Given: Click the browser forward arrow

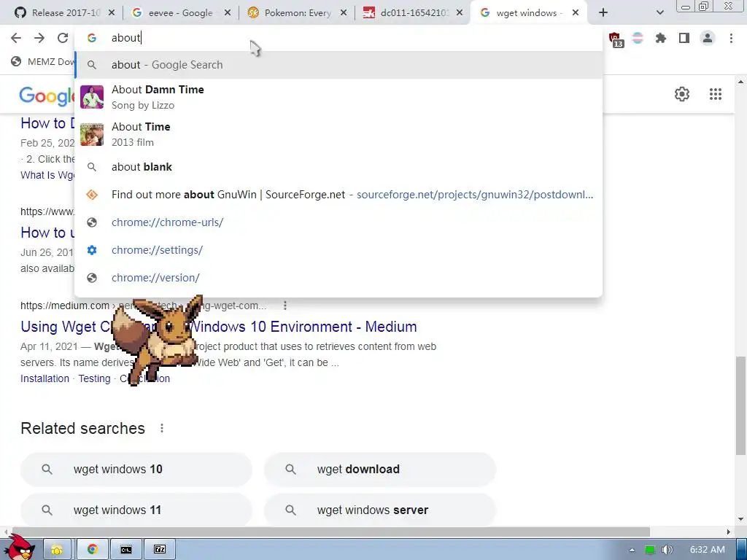Looking at the screenshot, I should (39, 38).
